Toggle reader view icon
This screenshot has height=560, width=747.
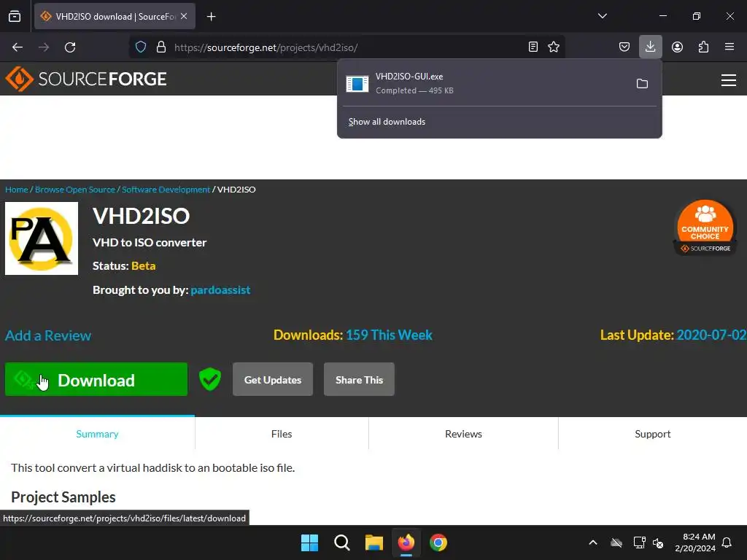[x=533, y=47]
